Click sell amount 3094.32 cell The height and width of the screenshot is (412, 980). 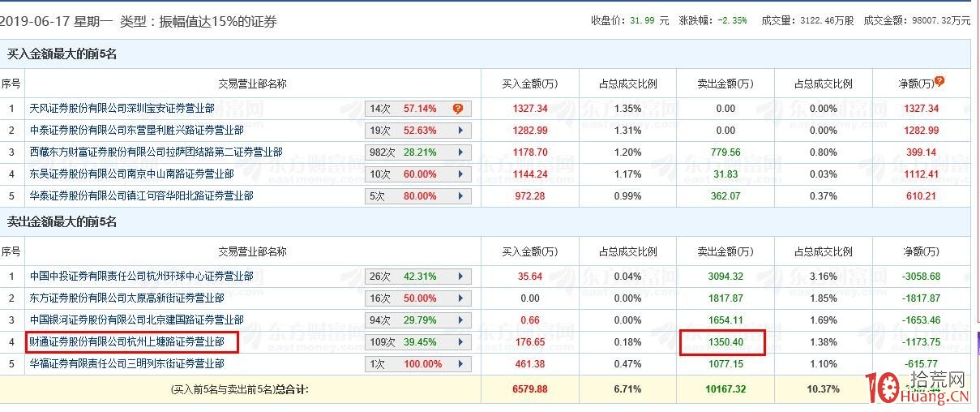click(725, 277)
